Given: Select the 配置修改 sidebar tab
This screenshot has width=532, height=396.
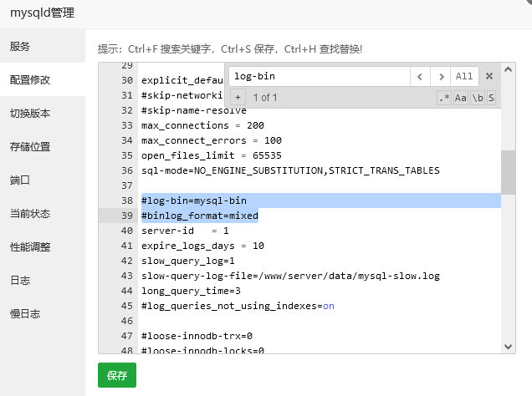Looking at the screenshot, I should pyautogui.click(x=43, y=79).
